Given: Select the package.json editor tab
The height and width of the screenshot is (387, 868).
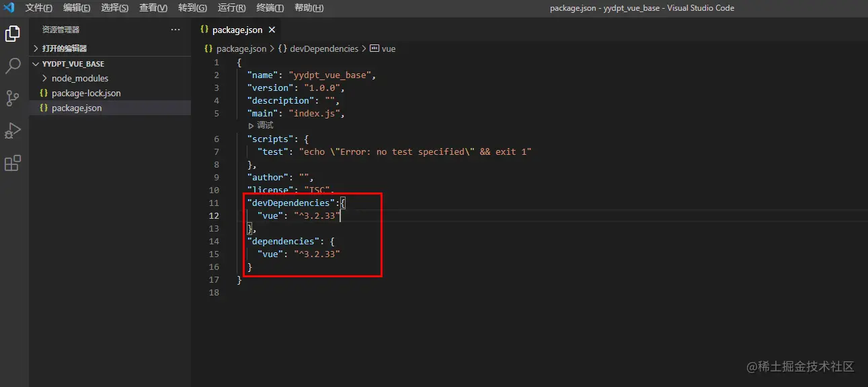Looking at the screenshot, I should click(237, 30).
